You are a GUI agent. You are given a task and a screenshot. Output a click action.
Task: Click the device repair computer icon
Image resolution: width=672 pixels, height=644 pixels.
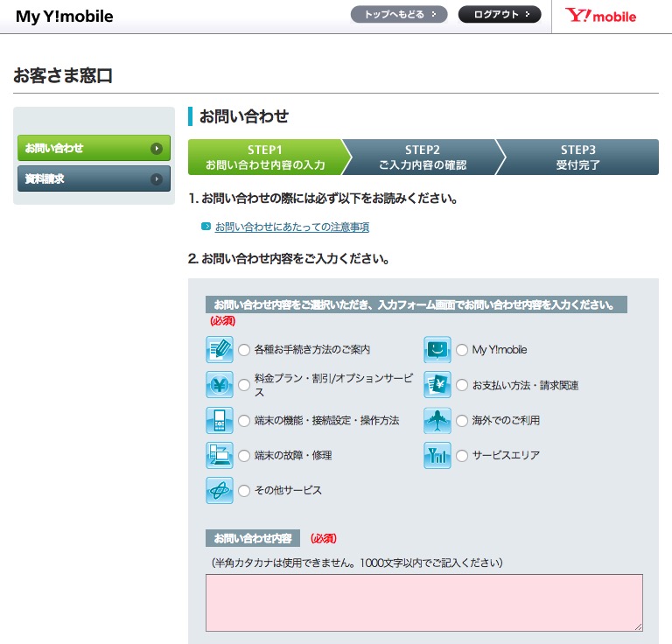point(220,455)
